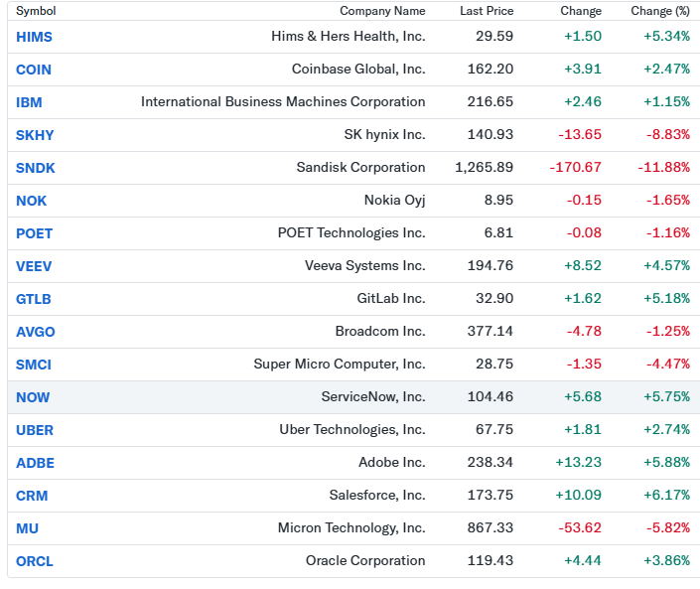Select the change value +3.91

click(583, 69)
